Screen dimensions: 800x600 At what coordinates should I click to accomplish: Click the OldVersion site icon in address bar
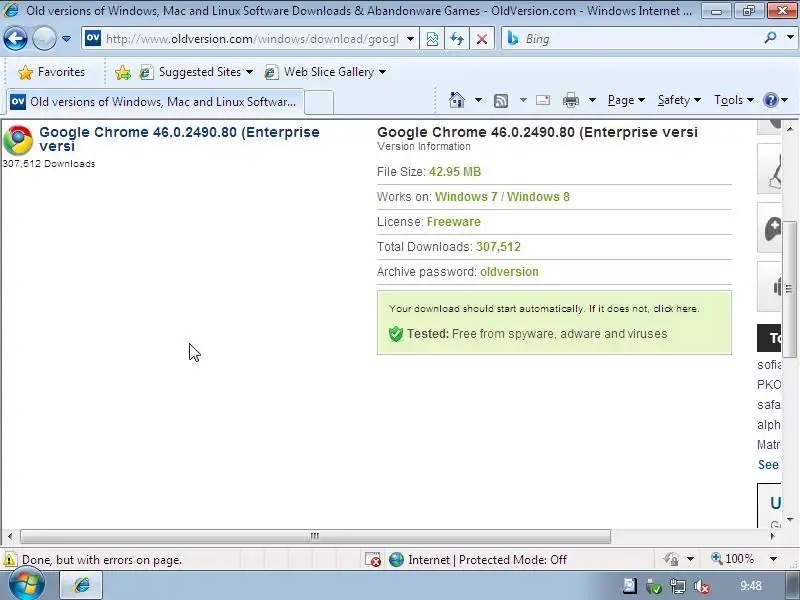coord(93,38)
